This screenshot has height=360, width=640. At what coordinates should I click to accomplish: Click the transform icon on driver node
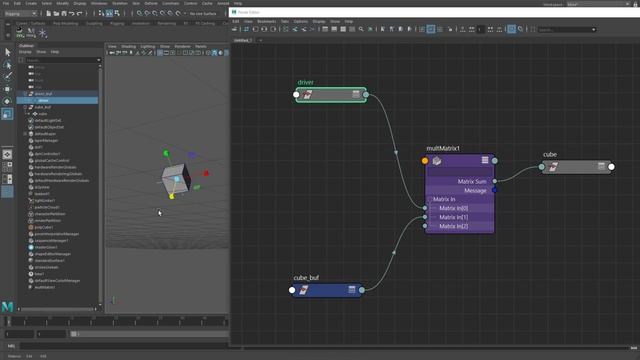click(307, 95)
